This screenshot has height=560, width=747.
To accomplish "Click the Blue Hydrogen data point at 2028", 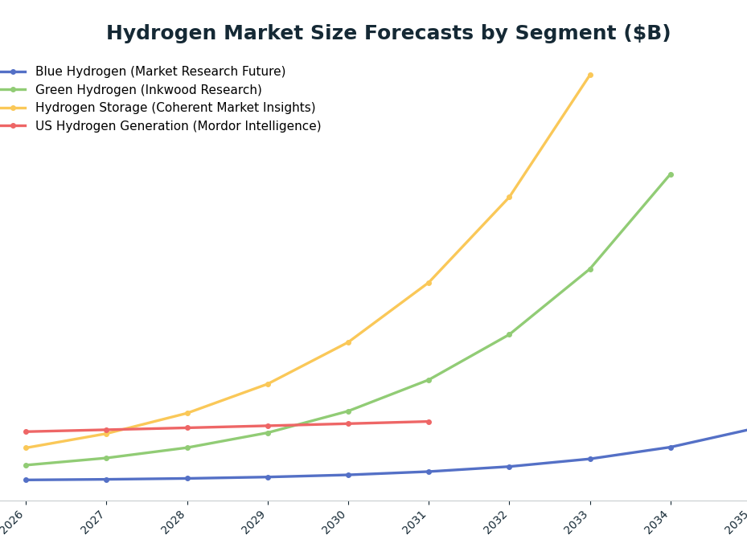I will pos(187,479).
